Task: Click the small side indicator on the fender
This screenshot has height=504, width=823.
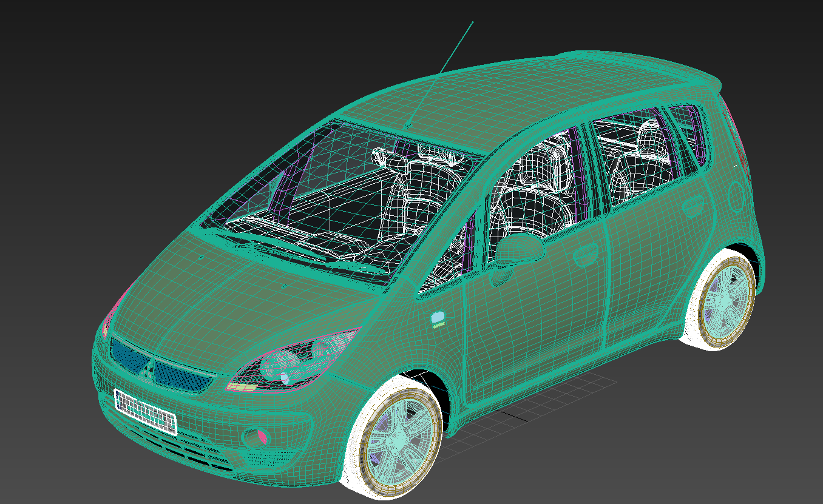Action: point(438,317)
